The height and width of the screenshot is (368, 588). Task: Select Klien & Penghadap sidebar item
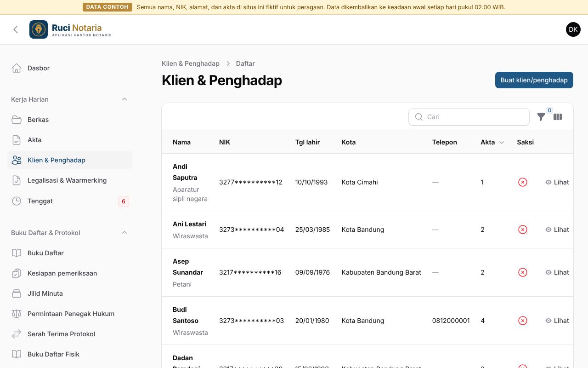pos(70,160)
